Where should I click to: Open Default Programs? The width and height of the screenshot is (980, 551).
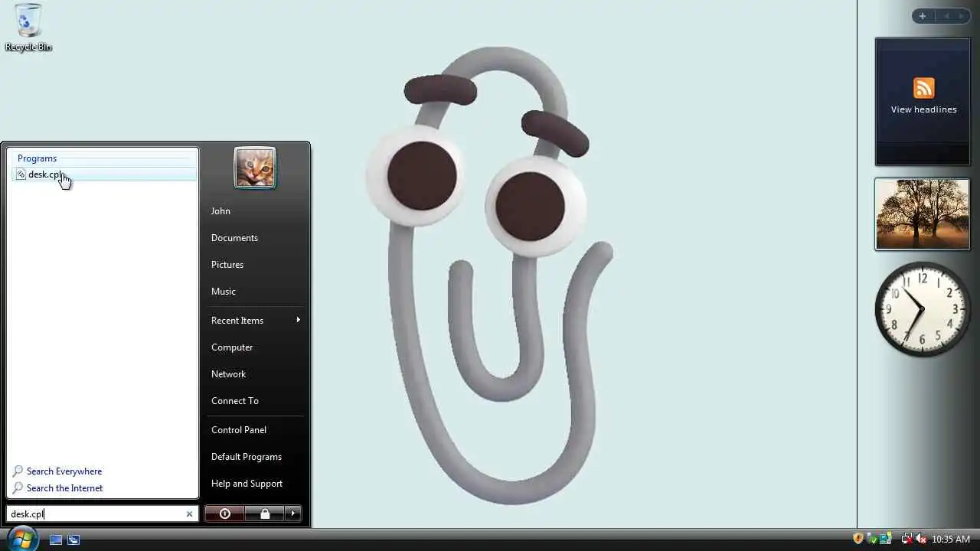point(247,457)
